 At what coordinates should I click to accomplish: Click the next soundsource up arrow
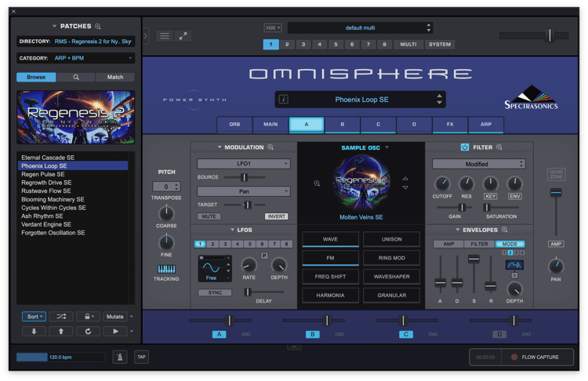click(405, 179)
